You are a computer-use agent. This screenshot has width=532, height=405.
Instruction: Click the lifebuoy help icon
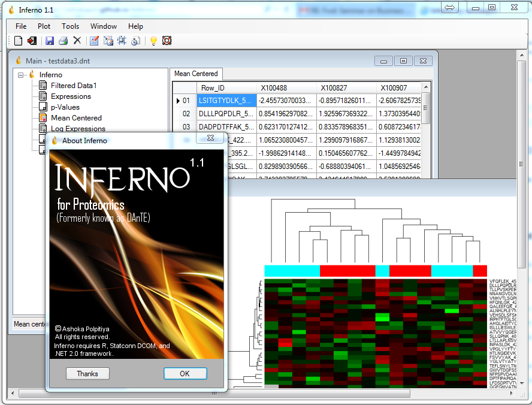[x=167, y=41]
